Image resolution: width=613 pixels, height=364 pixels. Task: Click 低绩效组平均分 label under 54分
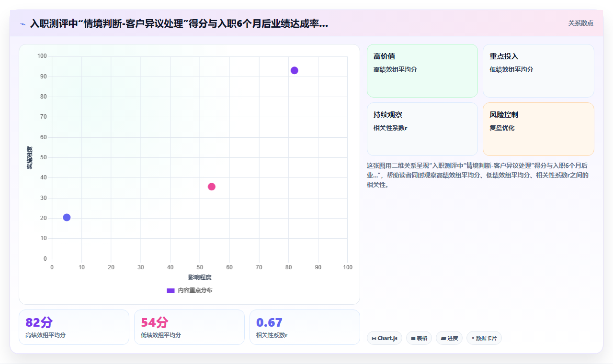(x=161, y=335)
